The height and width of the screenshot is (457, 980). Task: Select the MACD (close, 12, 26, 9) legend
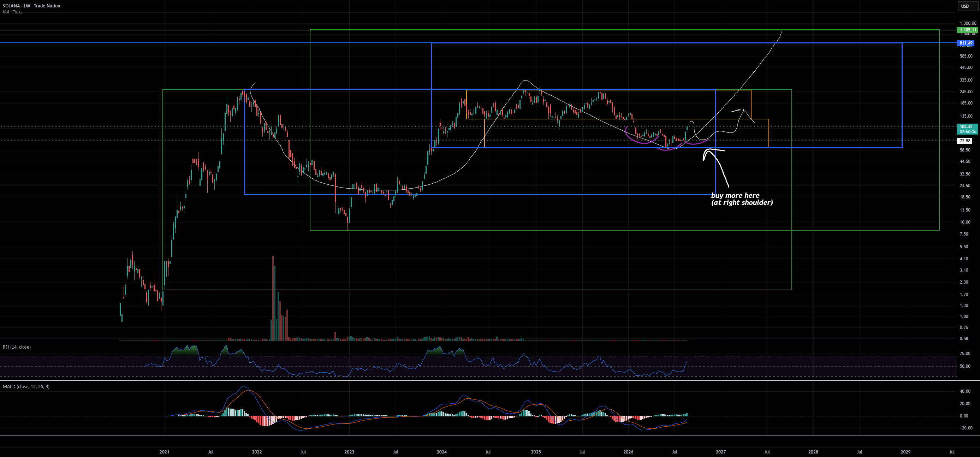[26, 387]
